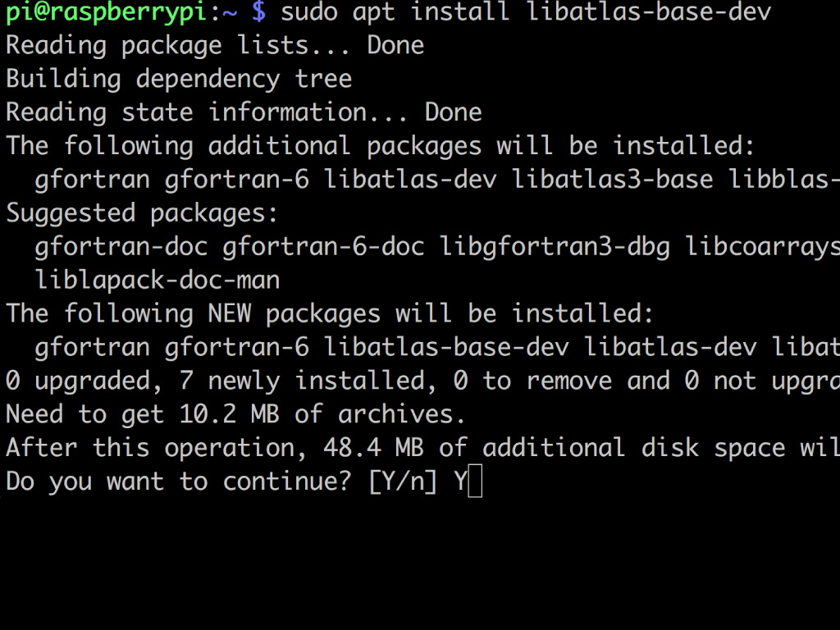Click libgfortran3-dbg in the suggested packages
The width and height of the screenshot is (840, 630).
(x=555, y=247)
